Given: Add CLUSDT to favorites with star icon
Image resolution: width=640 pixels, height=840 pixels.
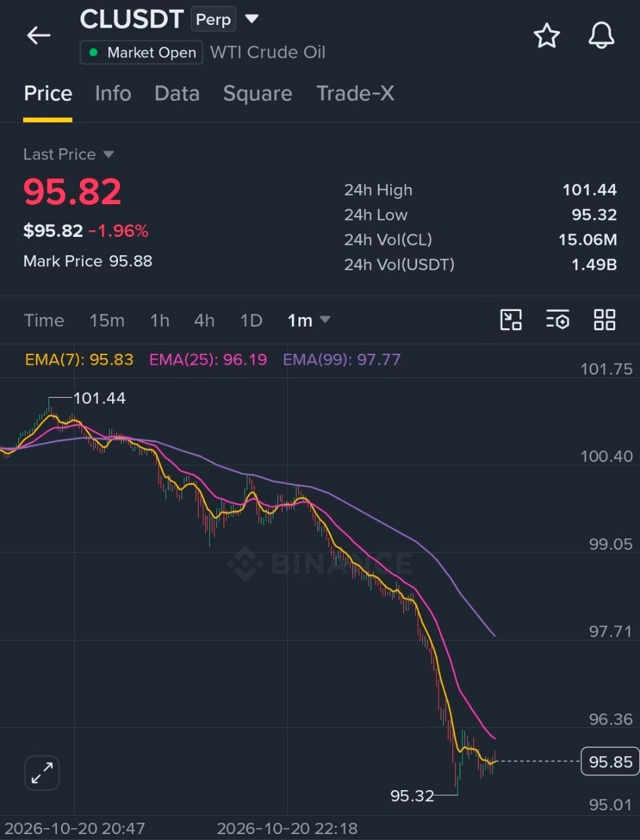Looking at the screenshot, I should click(546, 35).
